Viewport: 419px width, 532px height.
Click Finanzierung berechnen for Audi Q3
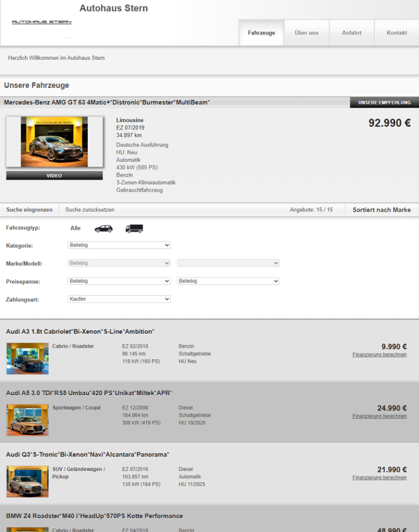[379, 477]
